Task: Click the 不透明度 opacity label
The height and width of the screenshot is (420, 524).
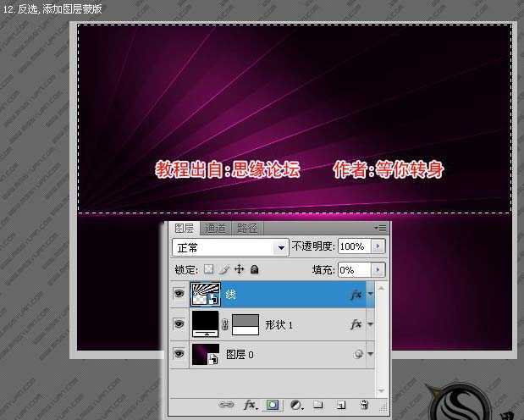Action: click(x=313, y=246)
